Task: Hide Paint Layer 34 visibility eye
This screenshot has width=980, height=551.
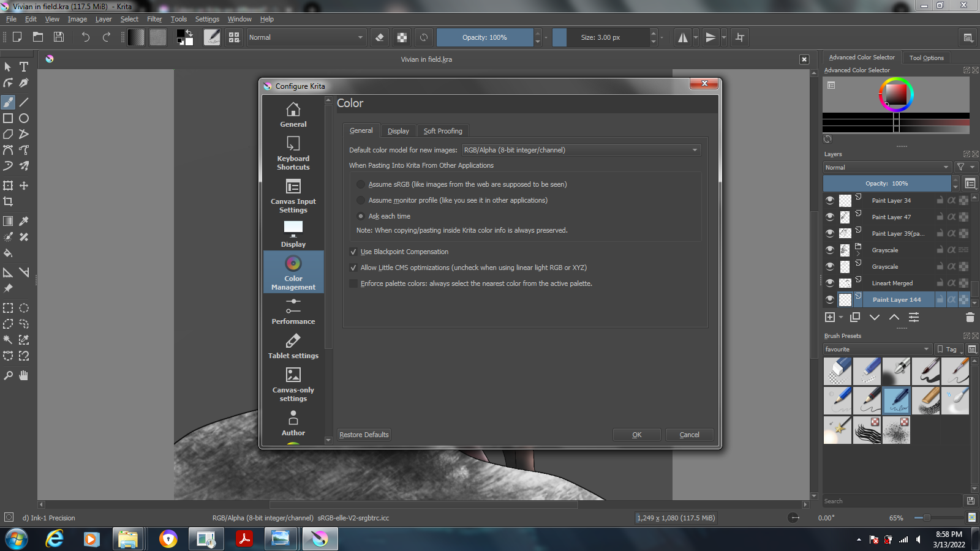Action: click(x=830, y=200)
